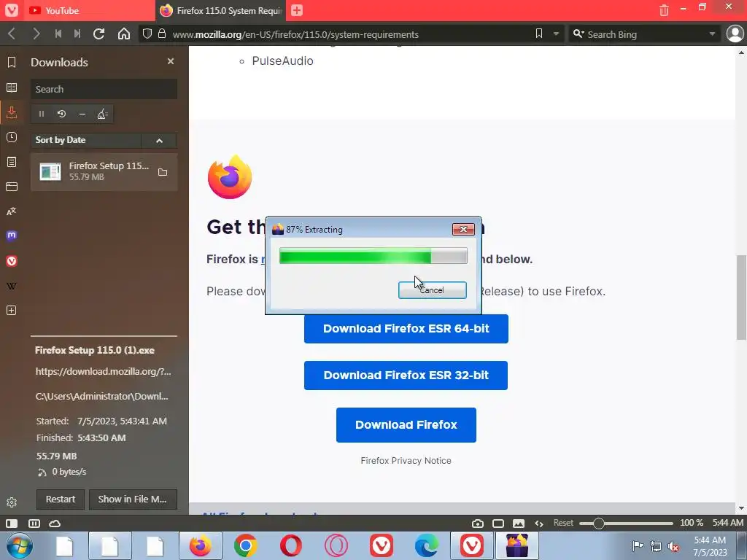
Task: Adjust the page zoom slider
Action: 626,524
